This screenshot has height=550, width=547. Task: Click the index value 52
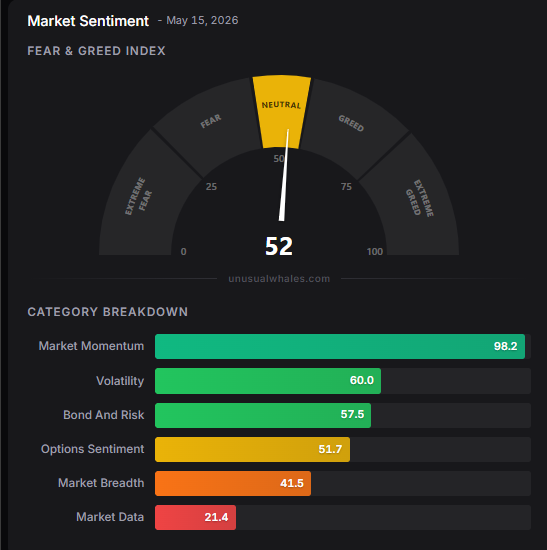coord(279,246)
